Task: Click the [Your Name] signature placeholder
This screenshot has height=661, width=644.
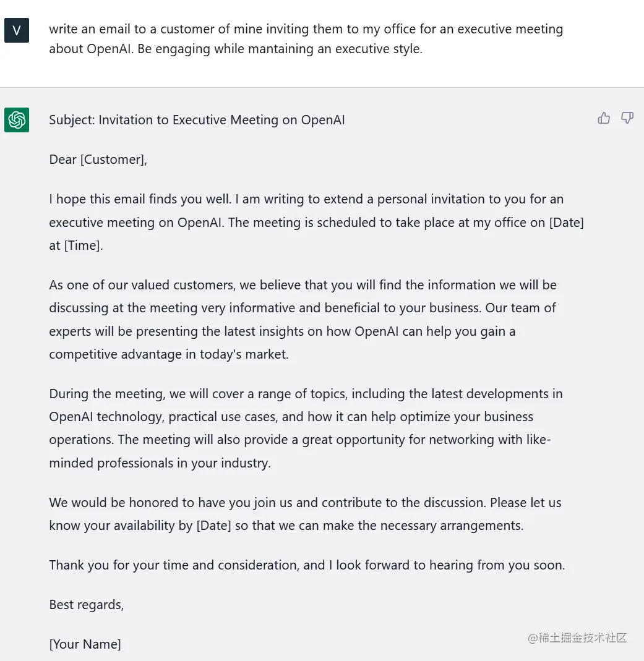Action: click(x=85, y=644)
